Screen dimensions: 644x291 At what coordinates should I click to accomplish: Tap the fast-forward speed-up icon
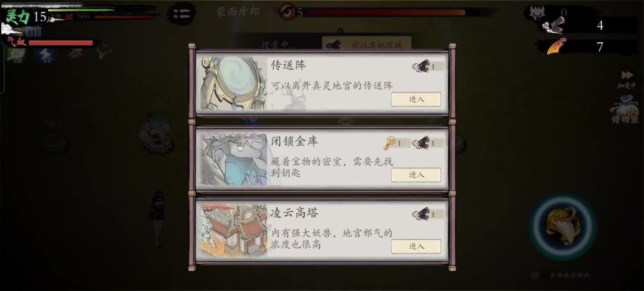click(x=627, y=75)
